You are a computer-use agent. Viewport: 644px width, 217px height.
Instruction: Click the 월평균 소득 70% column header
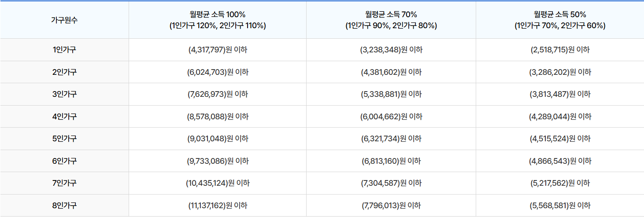pos(391,20)
